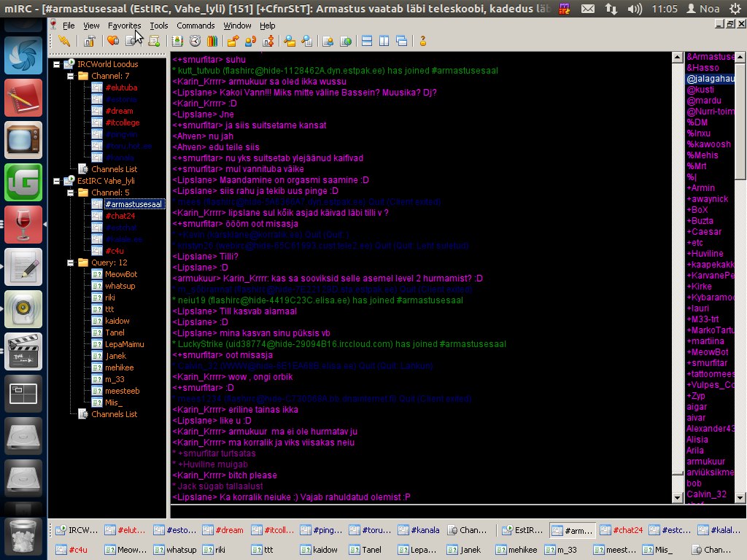Screen dimensions: 747x560
Task: Select LepaMaimu query in tree
Action: coord(124,344)
